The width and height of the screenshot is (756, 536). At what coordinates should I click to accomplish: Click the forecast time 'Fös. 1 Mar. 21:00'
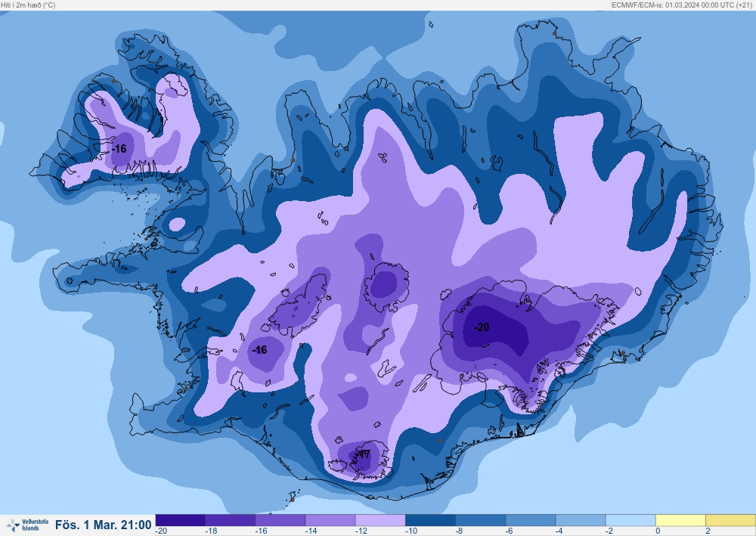click(103, 525)
